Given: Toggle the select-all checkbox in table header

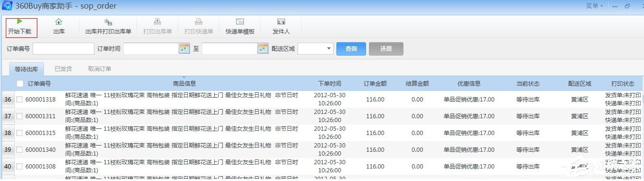Looking at the screenshot, I should pyautogui.click(x=20, y=84).
